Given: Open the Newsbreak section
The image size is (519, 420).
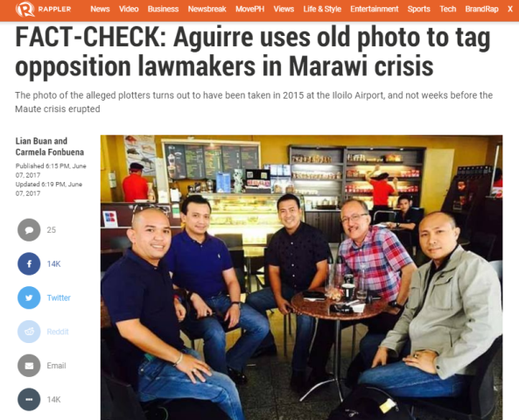Looking at the screenshot, I should (207, 9).
